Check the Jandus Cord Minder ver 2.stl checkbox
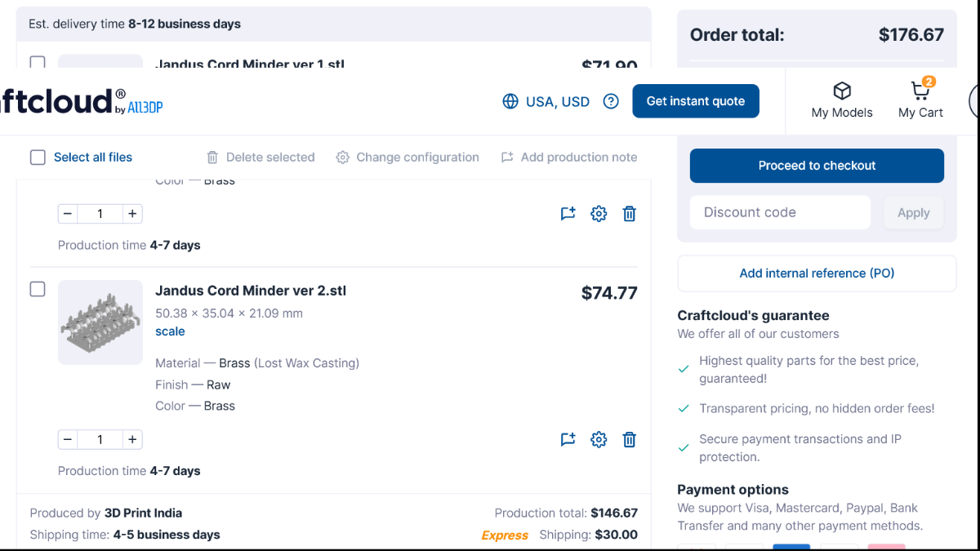Viewport: 980px width, 551px height. (x=38, y=289)
